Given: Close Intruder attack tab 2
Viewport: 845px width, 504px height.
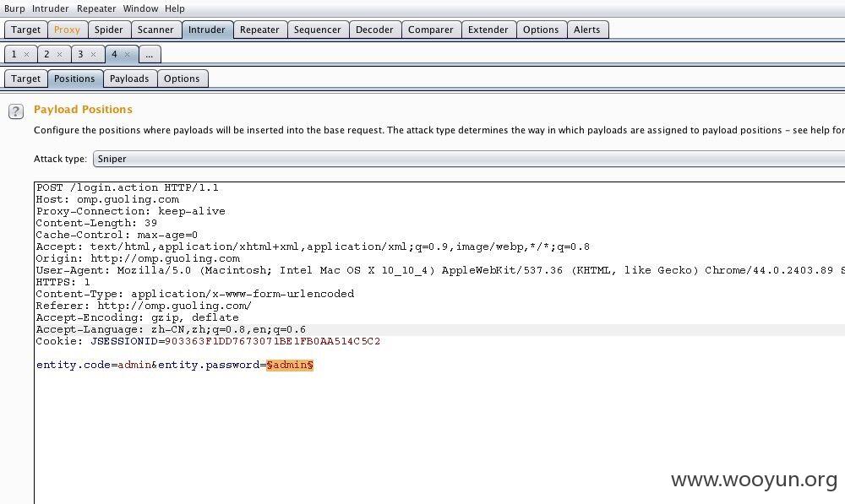Looking at the screenshot, I should [x=60, y=54].
